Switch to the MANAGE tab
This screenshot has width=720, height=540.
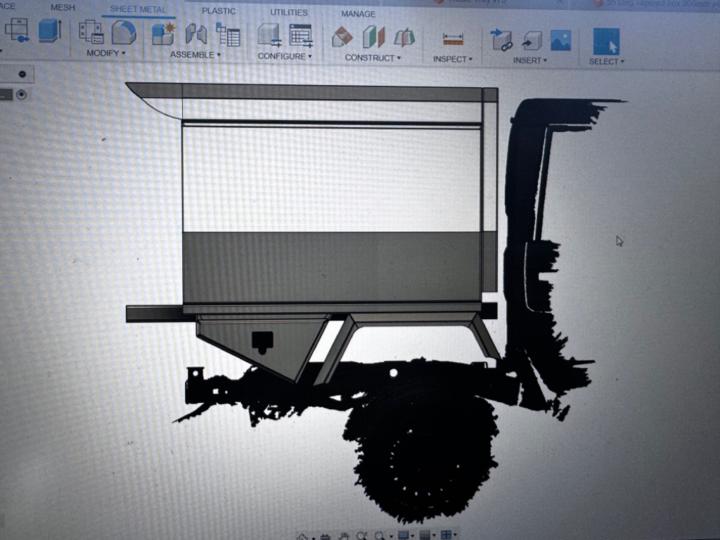pos(358,14)
